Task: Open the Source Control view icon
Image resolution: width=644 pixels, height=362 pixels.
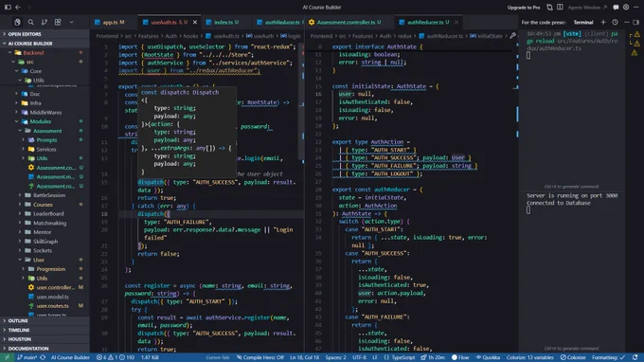Action: pyautogui.click(x=45, y=22)
